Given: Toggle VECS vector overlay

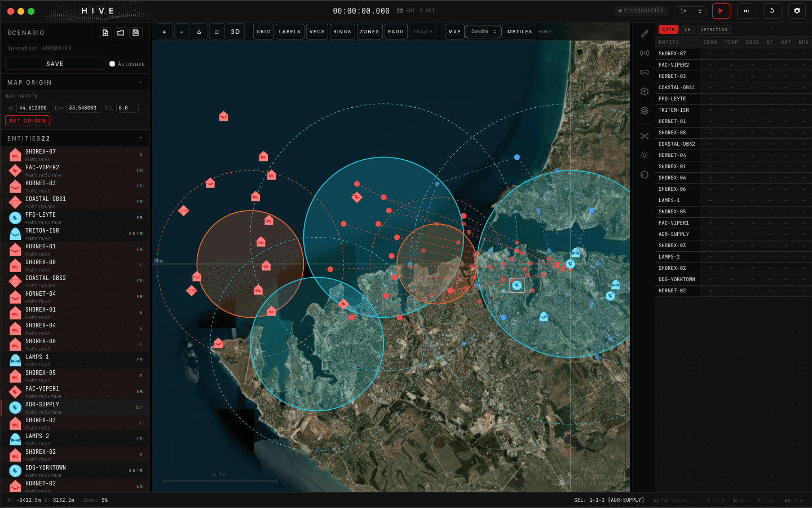Looking at the screenshot, I should point(317,32).
